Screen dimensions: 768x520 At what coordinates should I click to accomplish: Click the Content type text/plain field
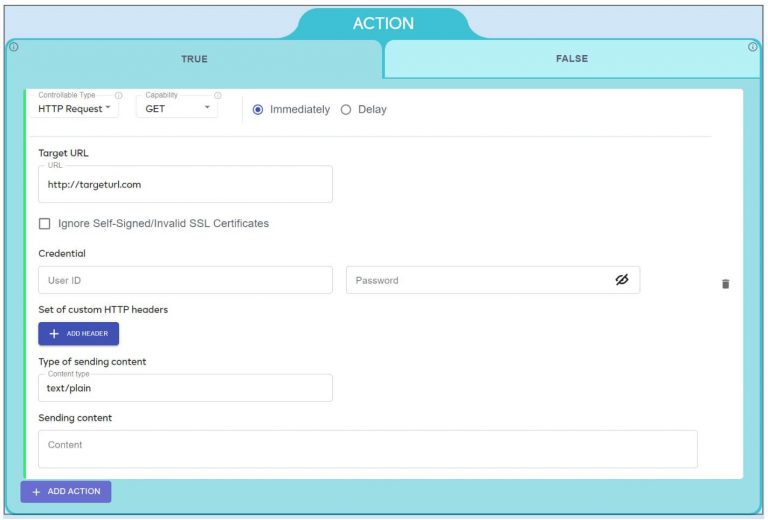(185, 388)
